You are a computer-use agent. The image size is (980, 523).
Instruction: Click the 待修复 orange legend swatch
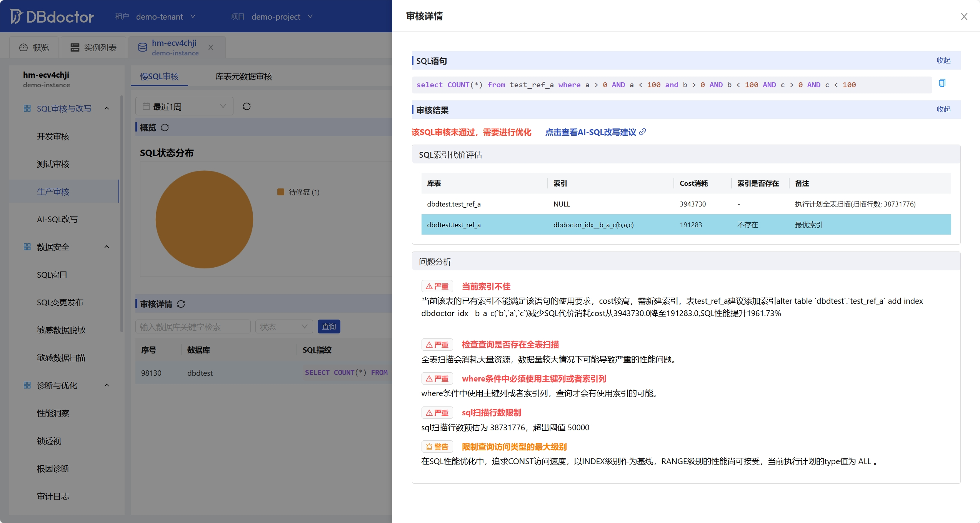coord(281,192)
